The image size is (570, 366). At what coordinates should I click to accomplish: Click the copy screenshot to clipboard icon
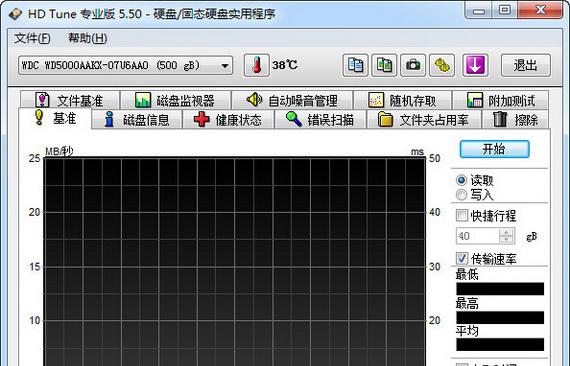[x=384, y=65]
